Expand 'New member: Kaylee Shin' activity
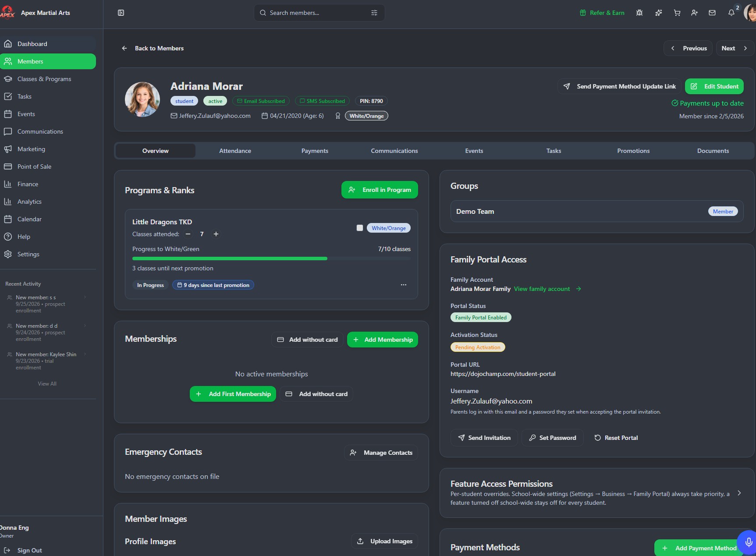Image resolution: width=756 pixels, height=556 pixels. [85, 354]
